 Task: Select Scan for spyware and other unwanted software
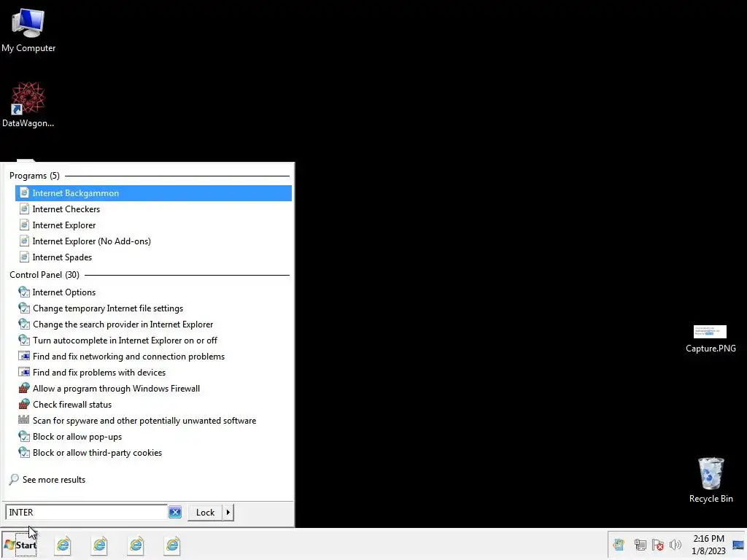click(153, 421)
